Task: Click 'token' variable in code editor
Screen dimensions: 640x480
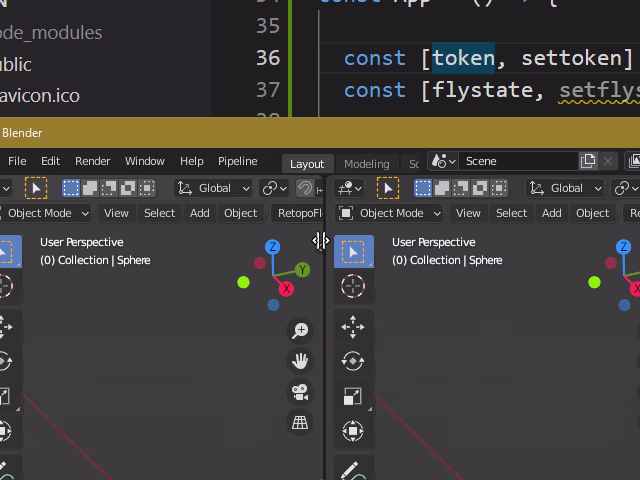Action: click(x=463, y=58)
